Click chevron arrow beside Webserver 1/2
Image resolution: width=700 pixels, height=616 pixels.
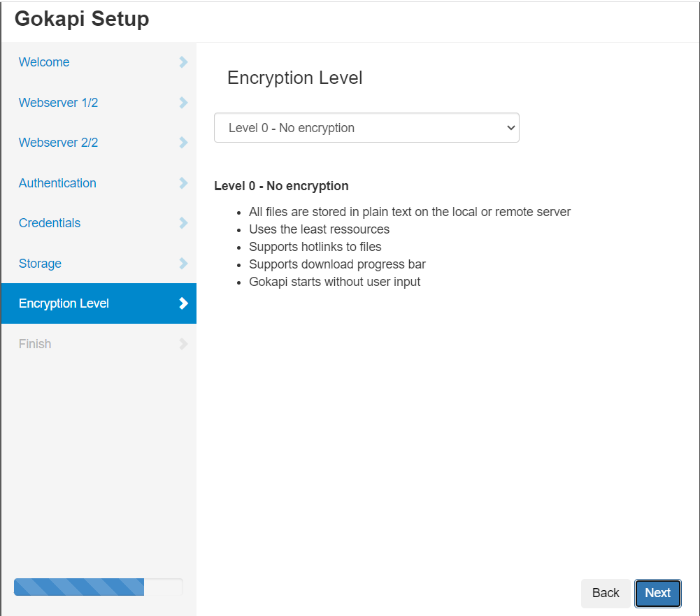183,102
